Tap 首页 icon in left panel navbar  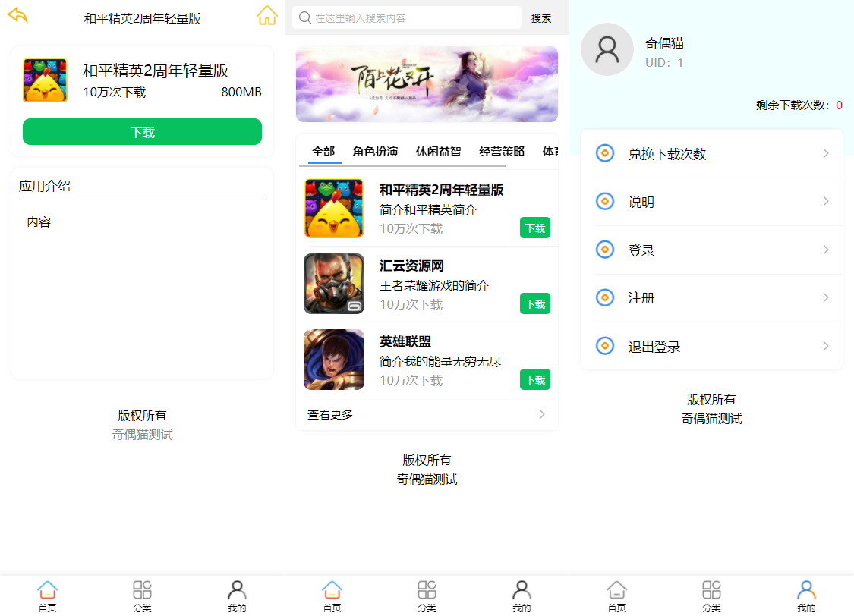coord(47,590)
